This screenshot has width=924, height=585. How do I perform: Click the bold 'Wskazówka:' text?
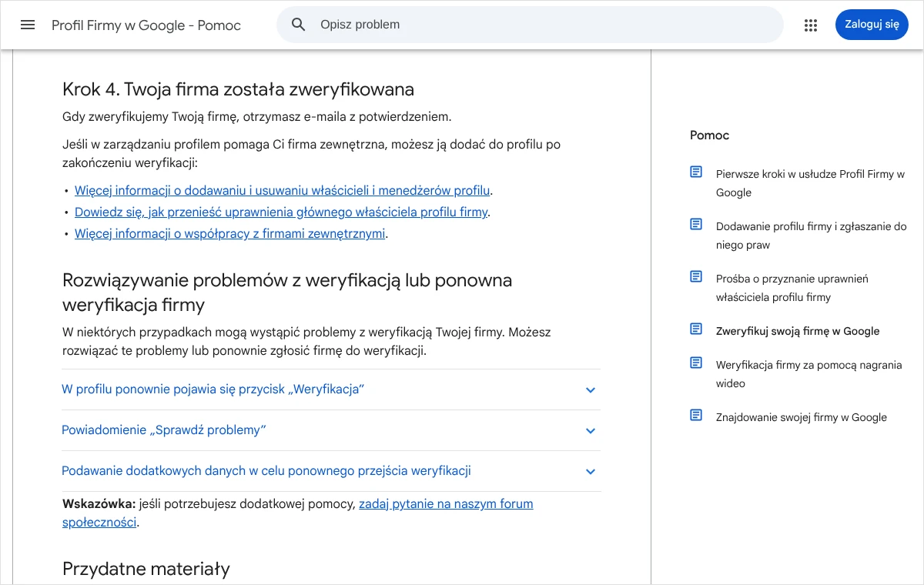point(99,504)
